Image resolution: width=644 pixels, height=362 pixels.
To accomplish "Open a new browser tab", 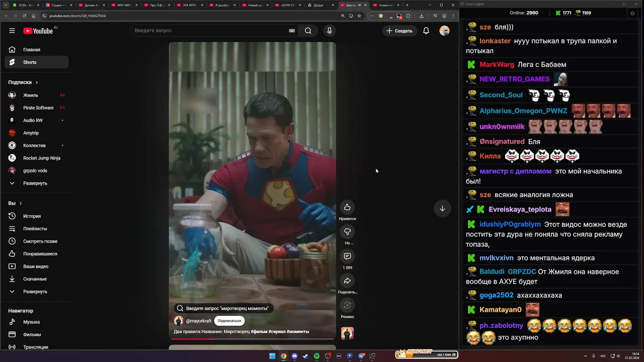I will [407, 5].
